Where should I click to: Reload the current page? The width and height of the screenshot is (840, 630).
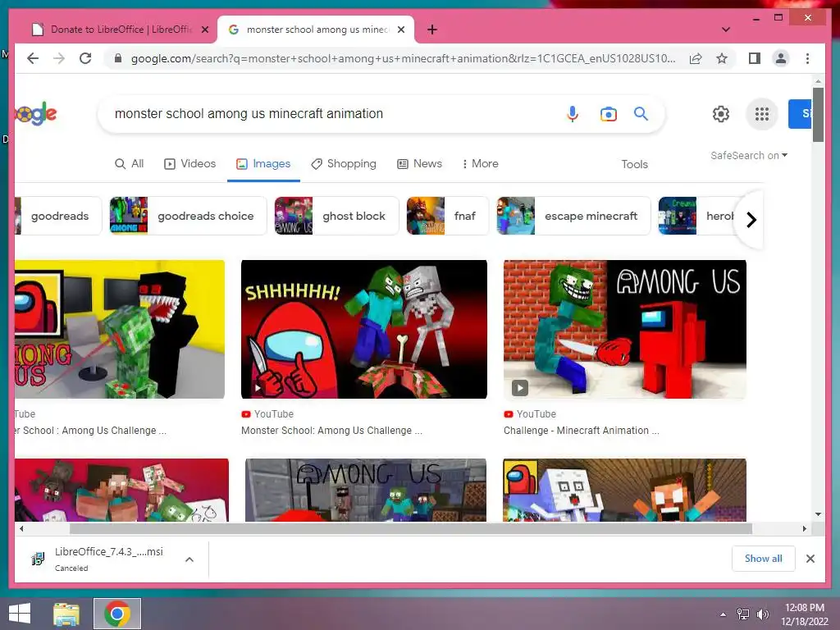[x=85, y=58]
